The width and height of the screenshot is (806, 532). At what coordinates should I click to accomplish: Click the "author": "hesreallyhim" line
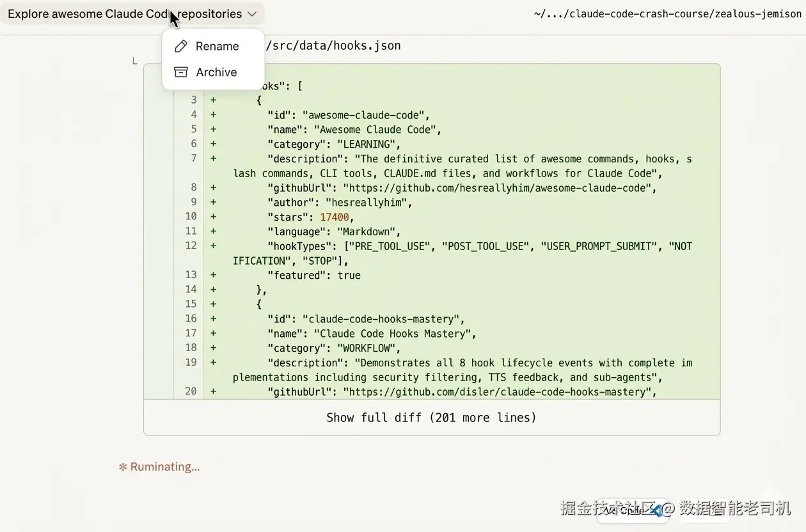(x=340, y=203)
